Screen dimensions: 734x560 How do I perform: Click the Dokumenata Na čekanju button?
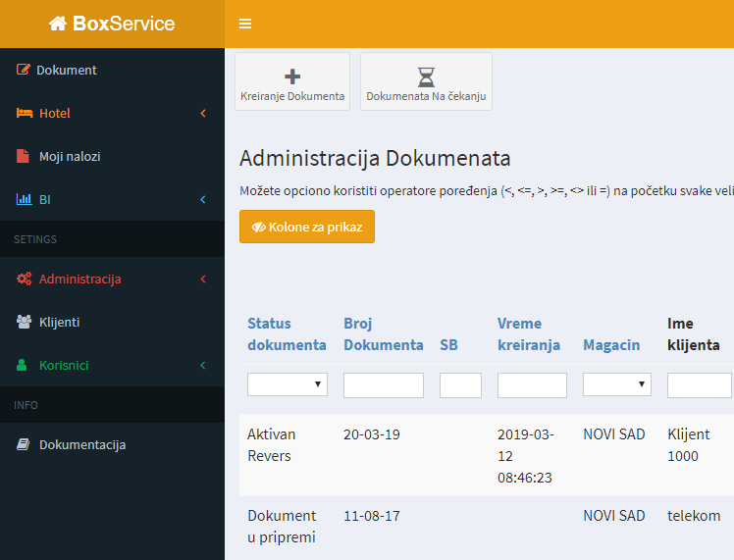[x=426, y=81]
